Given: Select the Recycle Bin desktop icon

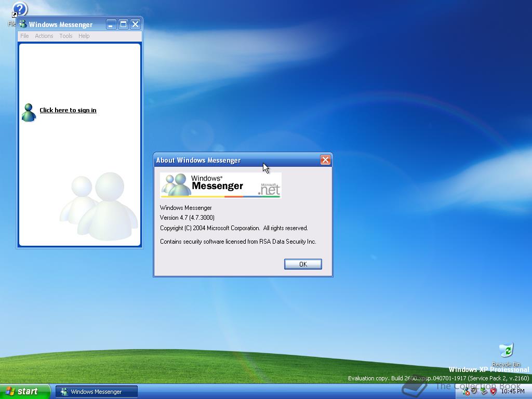Looking at the screenshot, I should click(506, 354).
